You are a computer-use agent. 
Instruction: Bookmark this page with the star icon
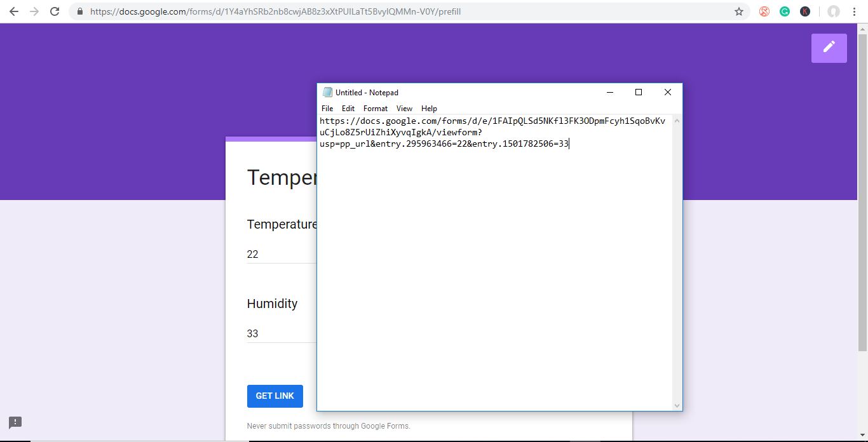[738, 11]
